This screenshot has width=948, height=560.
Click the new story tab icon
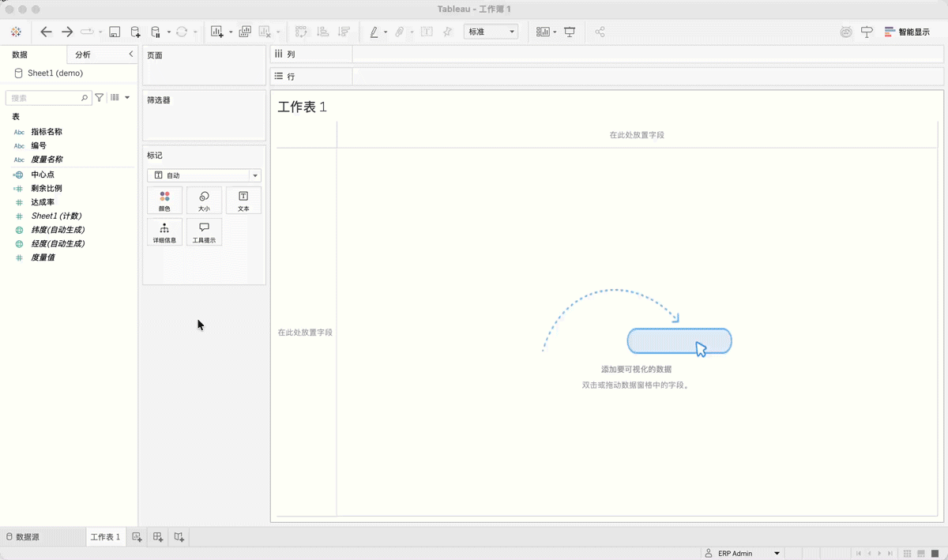tap(179, 537)
